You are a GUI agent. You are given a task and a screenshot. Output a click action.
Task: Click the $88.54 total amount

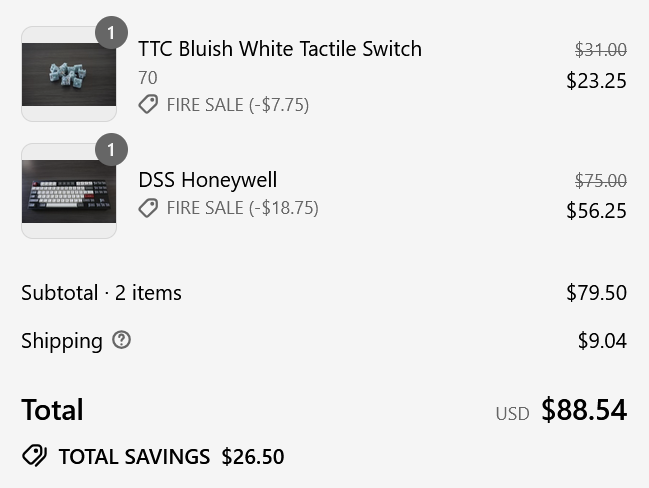(584, 410)
